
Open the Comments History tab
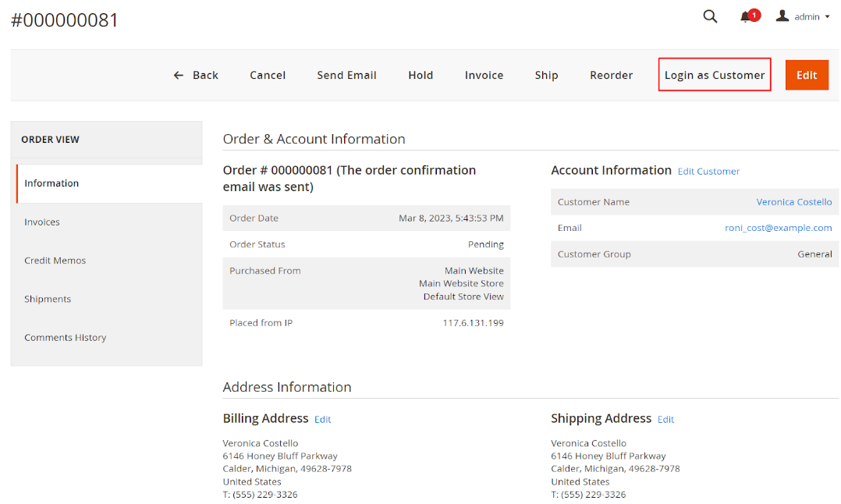coord(65,338)
